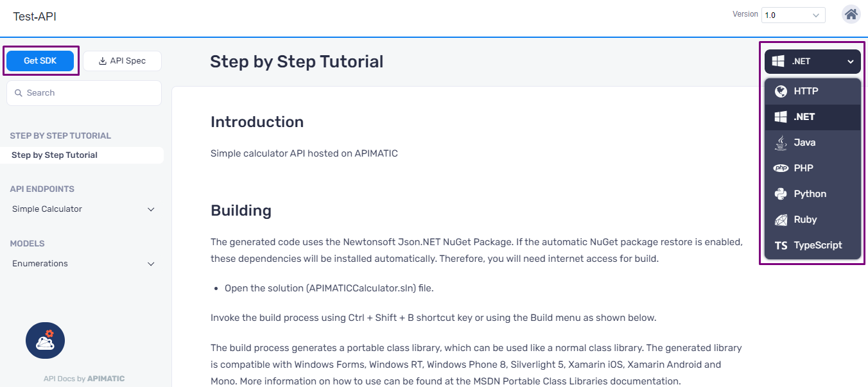Click the Windows logo beside .NET in list

point(781,117)
